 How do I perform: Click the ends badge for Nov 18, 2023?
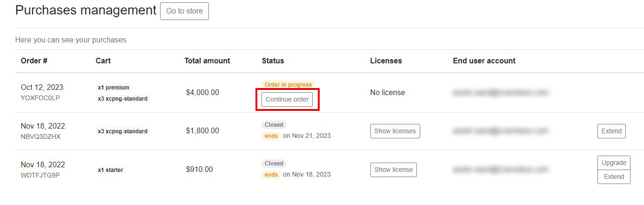271,175
